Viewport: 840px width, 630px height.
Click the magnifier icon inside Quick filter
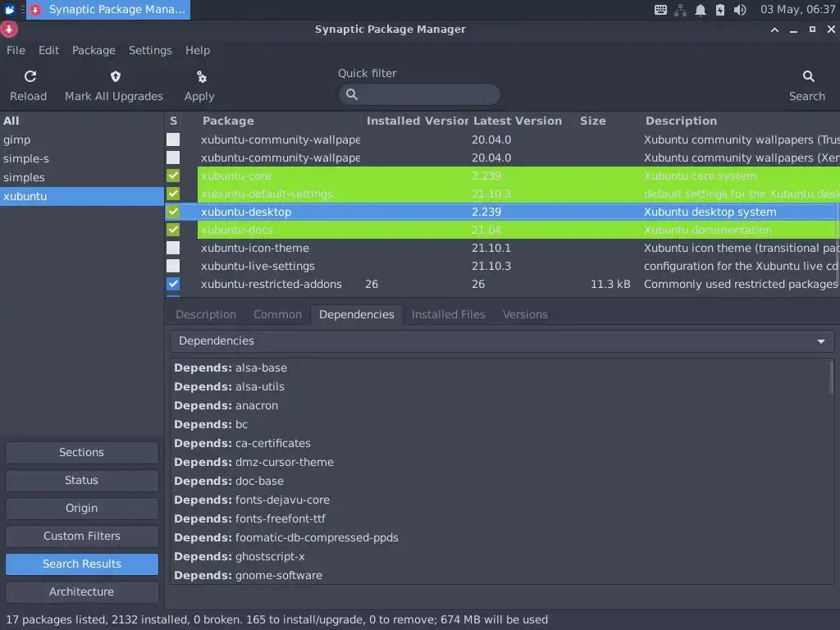coord(351,94)
